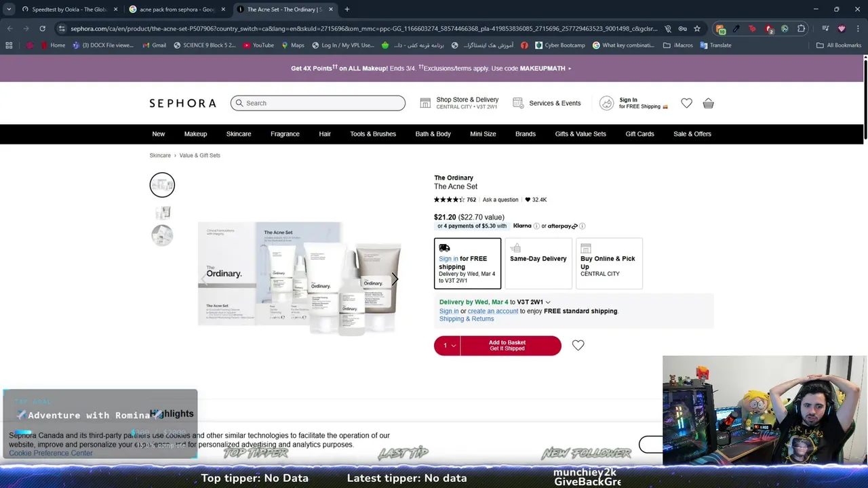Click the Skincare breadcrumb link
The width and height of the screenshot is (868, 488).
point(160,155)
